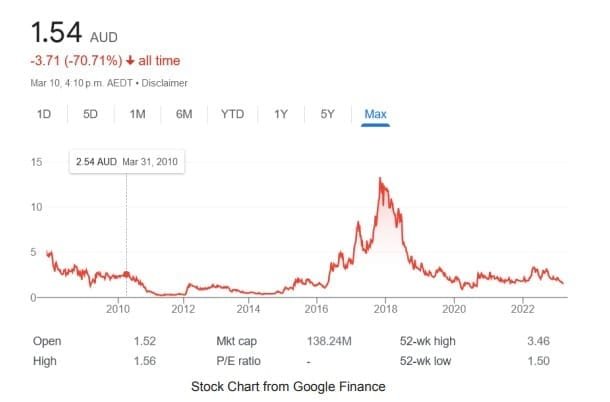Switch to the YTD tab
610x402 pixels.
(232, 114)
